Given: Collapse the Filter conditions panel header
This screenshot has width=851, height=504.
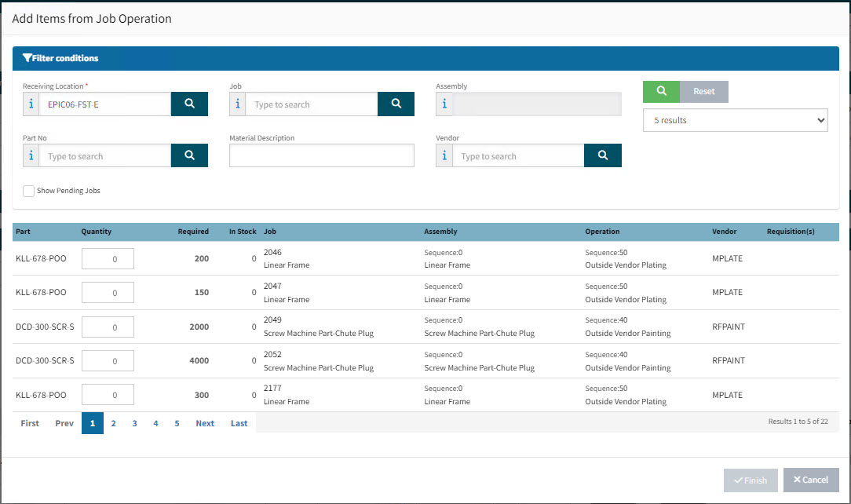Looking at the screenshot, I should click(x=61, y=58).
